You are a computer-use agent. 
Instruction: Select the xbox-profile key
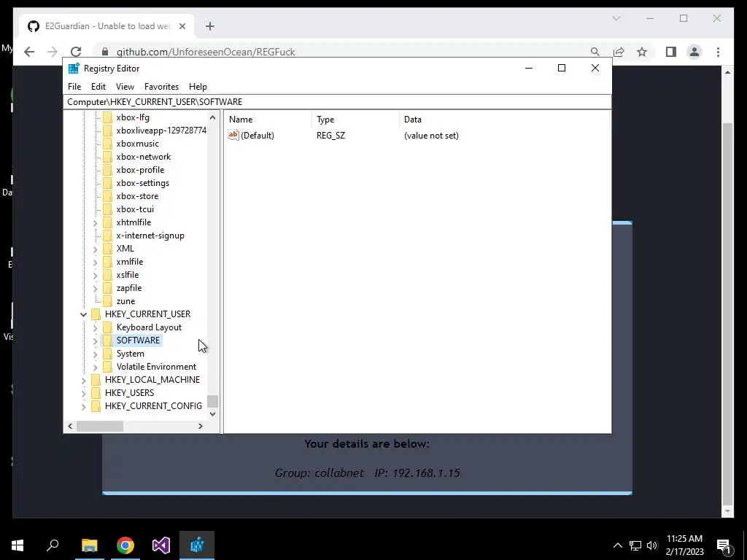pyautogui.click(x=140, y=169)
